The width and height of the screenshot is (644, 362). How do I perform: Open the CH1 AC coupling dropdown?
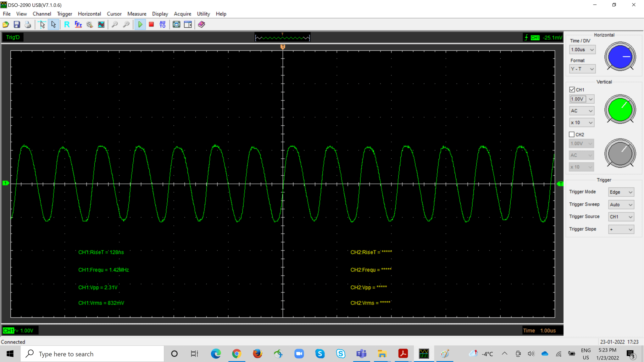click(x=582, y=111)
